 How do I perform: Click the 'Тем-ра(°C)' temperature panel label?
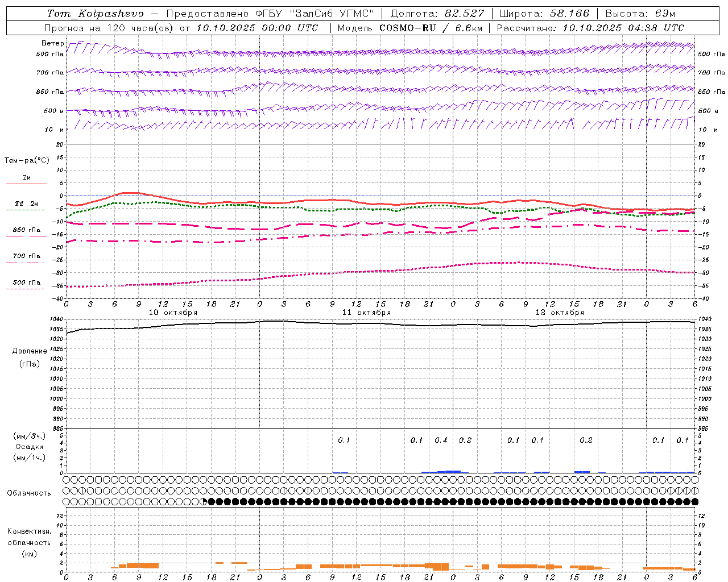pos(27,161)
